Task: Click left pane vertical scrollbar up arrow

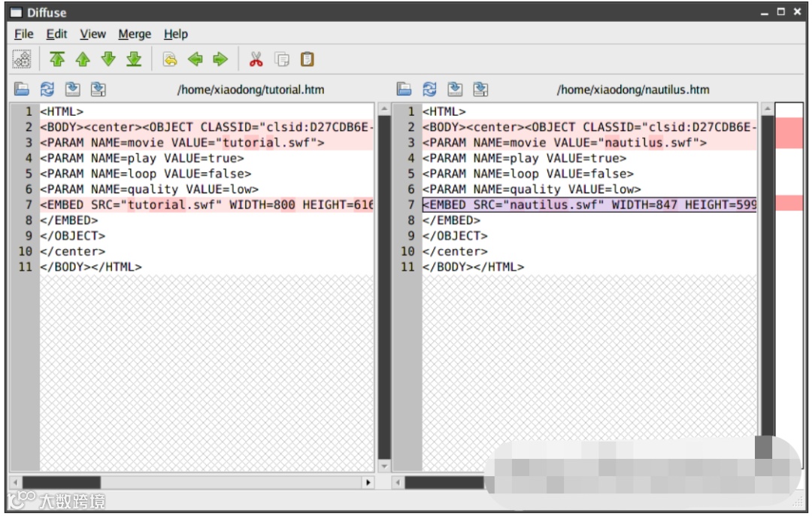Action: (384, 109)
